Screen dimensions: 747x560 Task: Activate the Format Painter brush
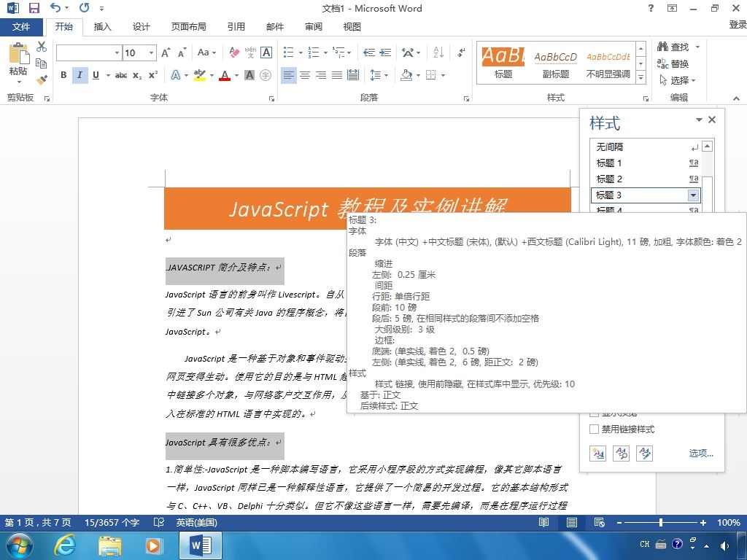(42, 79)
